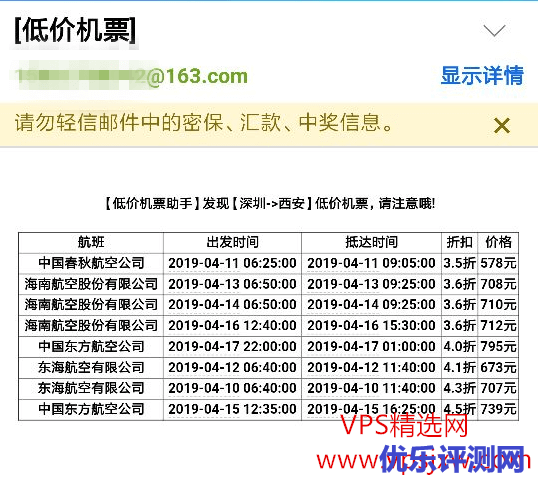
Task: Select arrival time 2019-04-13 09:25:00
Action: [372, 284]
